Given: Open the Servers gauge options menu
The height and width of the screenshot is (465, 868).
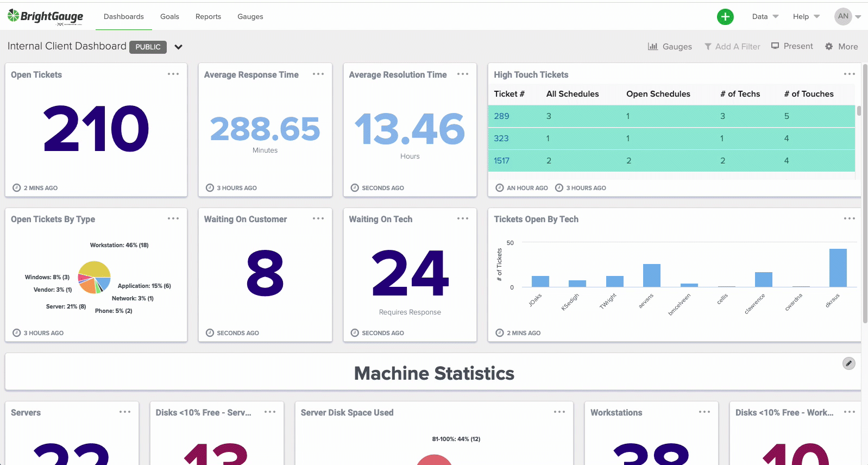Looking at the screenshot, I should pyautogui.click(x=125, y=412).
